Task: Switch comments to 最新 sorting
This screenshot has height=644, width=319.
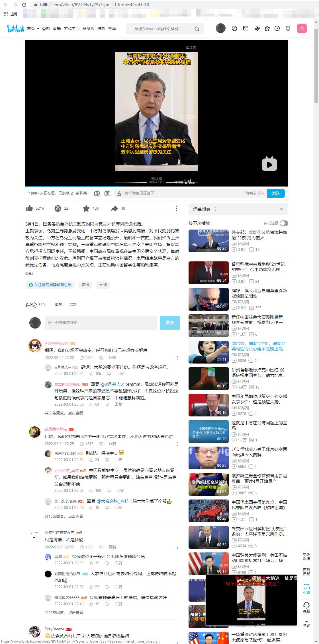Action: 73,305
